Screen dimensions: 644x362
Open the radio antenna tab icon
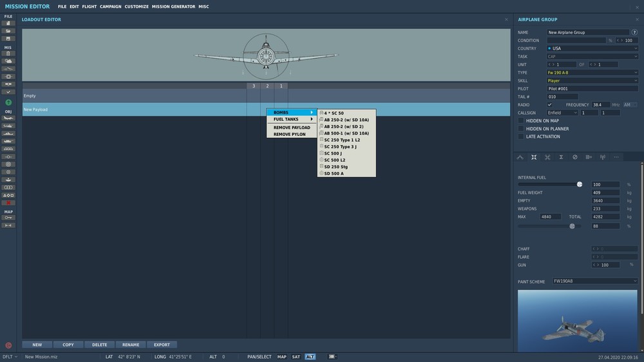603,157
